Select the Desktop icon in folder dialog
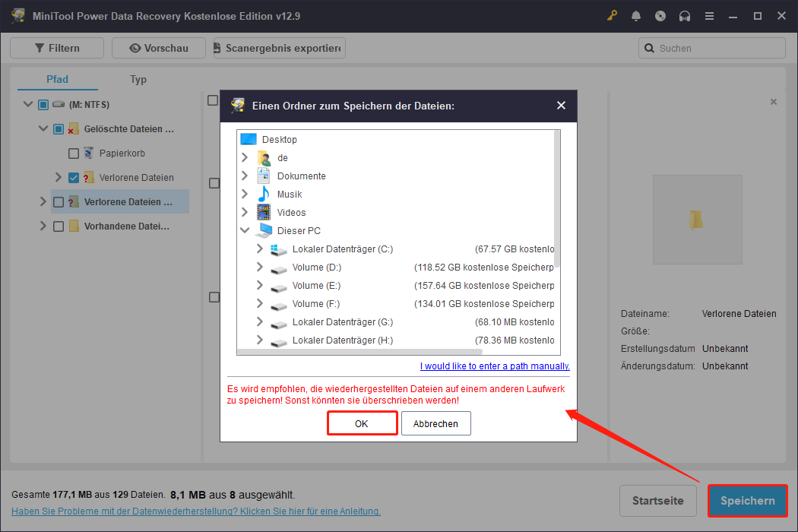The height and width of the screenshot is (532, 798). click(249, 139)
